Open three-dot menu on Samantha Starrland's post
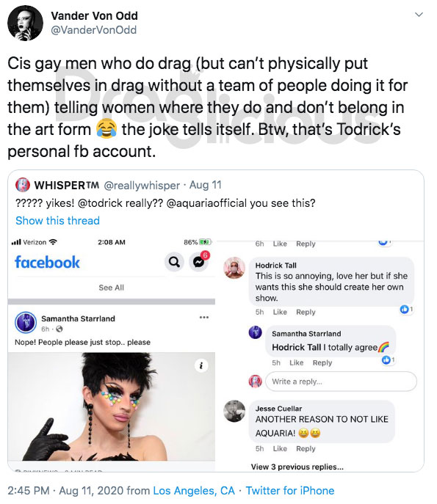 pos(204,317)
